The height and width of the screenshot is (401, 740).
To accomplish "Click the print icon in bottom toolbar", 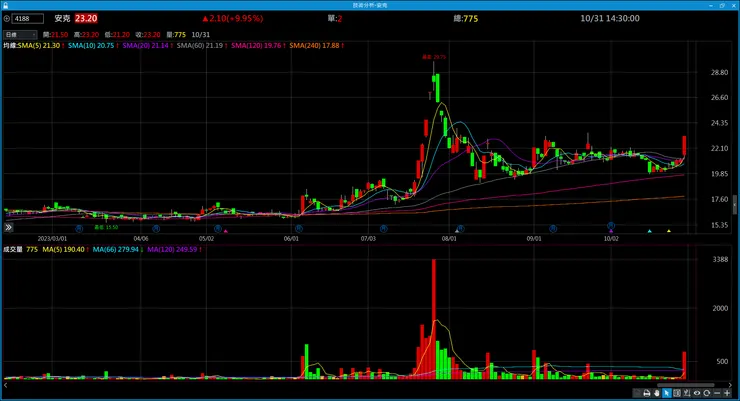I will pos(647,393).
